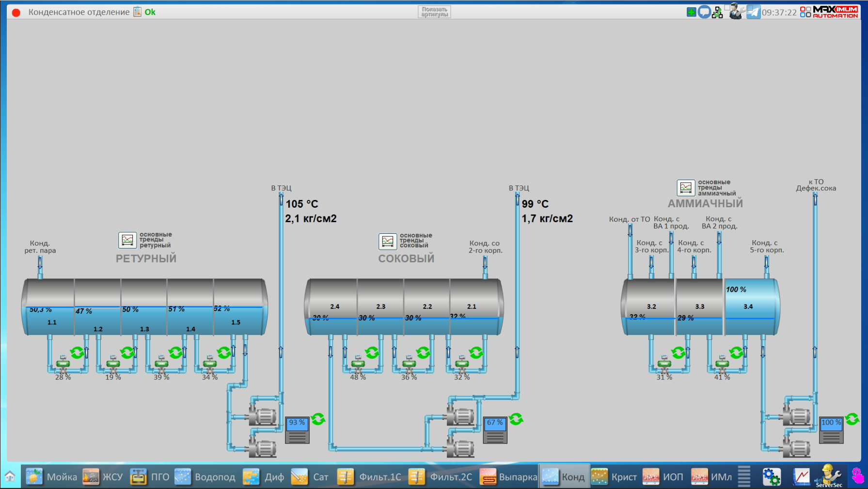Click the green plus icon in top bar
Screen dimensions: 868x489
(691, 12)
